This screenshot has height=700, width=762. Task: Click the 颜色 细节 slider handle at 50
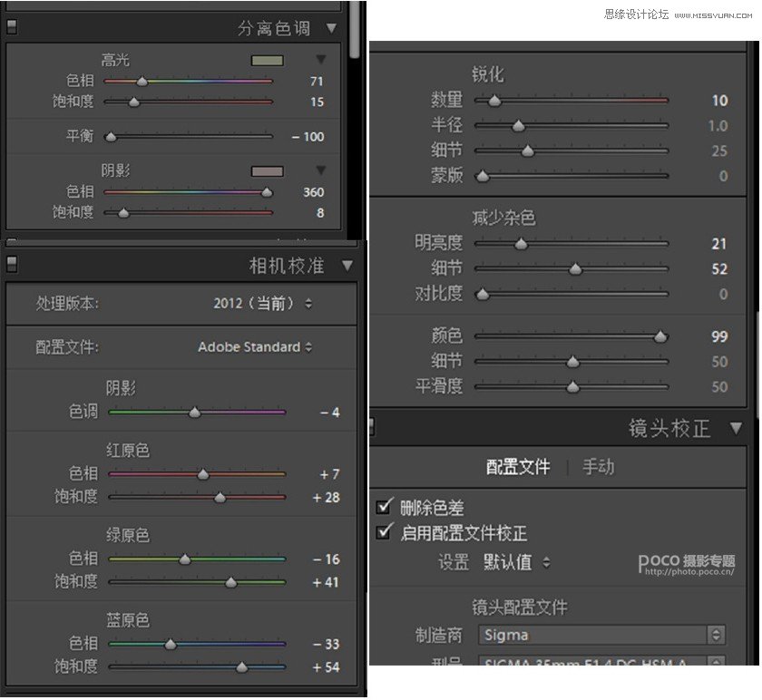point(573,362)
